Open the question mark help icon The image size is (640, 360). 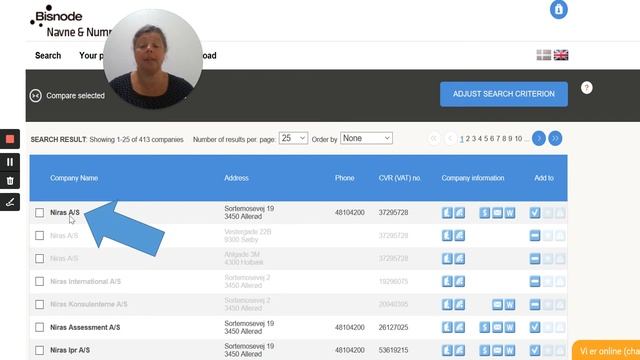587,87
